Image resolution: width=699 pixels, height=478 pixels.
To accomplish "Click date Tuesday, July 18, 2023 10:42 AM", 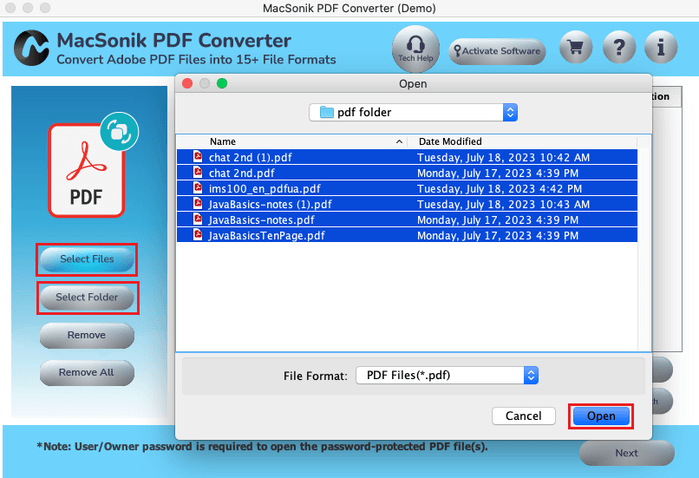I will tap(503, 157).
